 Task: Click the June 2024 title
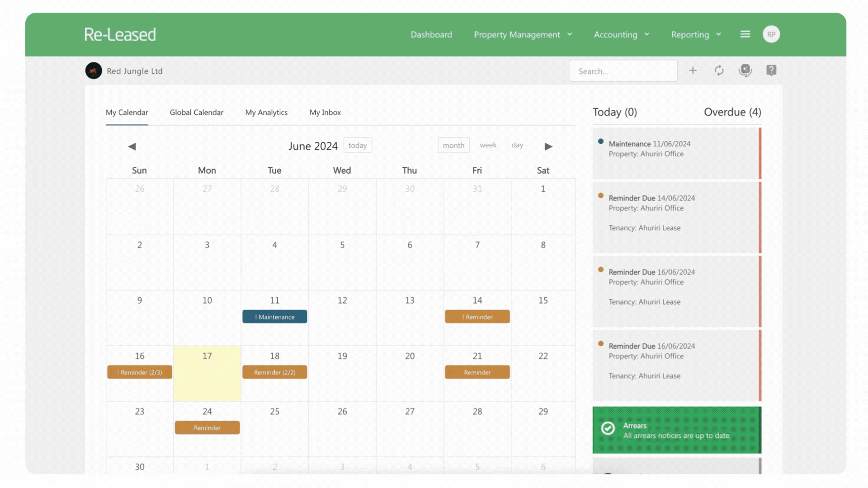[313, 146]
